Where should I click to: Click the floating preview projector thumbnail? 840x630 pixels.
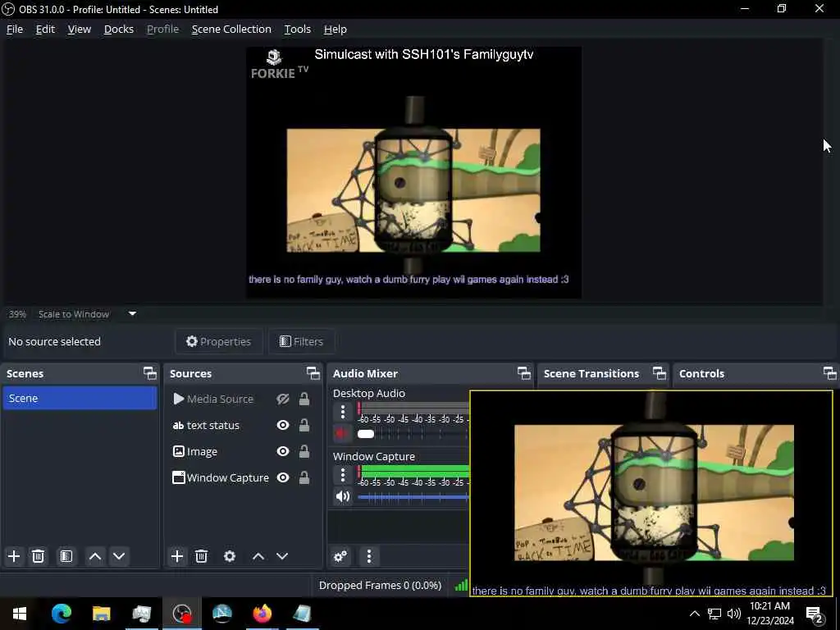click(x=651, y=493)
